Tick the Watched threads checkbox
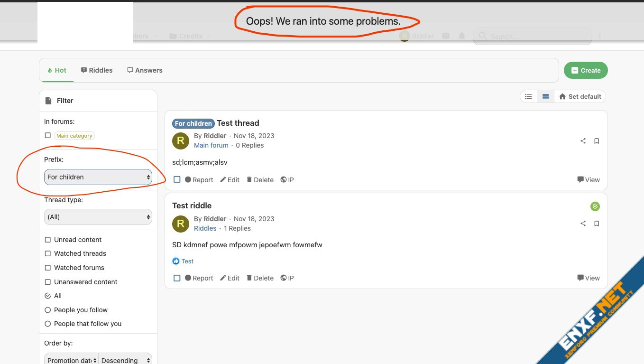 click(x=47, y=253)
